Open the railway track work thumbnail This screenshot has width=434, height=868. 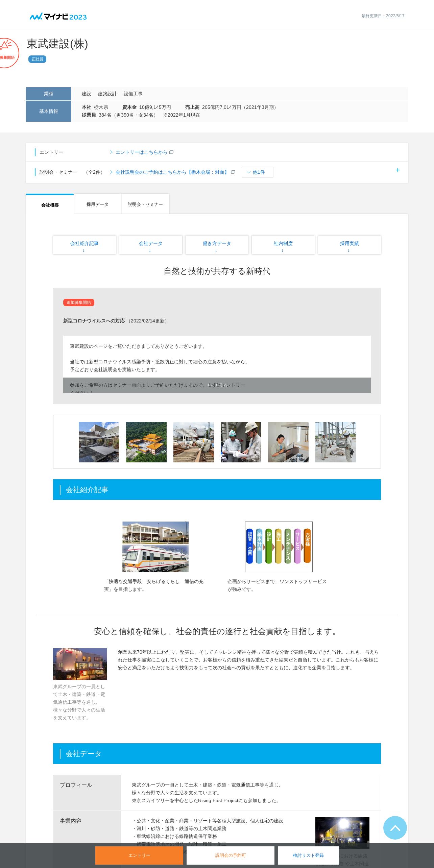(x=194, y=442)
